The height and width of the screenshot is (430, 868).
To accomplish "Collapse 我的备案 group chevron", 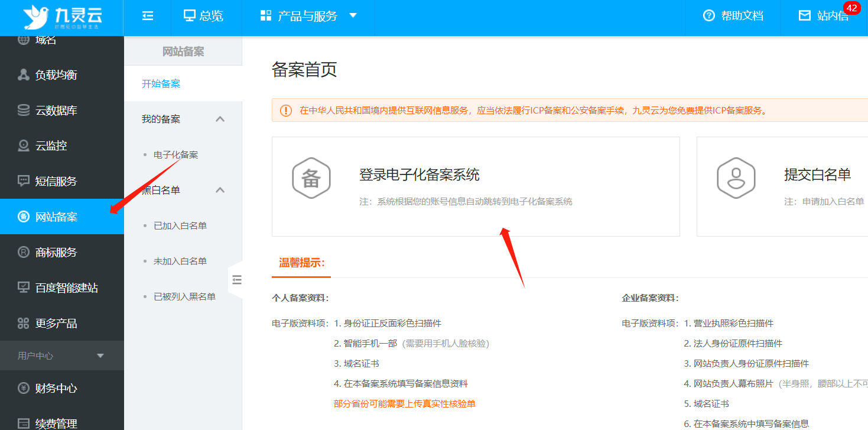I will (x=220, y=119).
